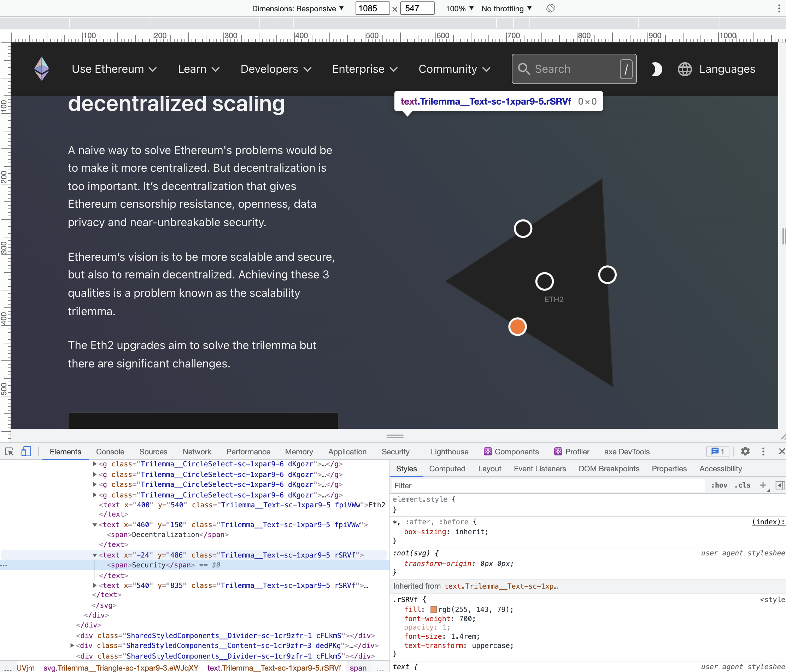Open the DOM Breakpoints pane tab
786x672 pixels.
pyautogui.click(x=609, y=468)
